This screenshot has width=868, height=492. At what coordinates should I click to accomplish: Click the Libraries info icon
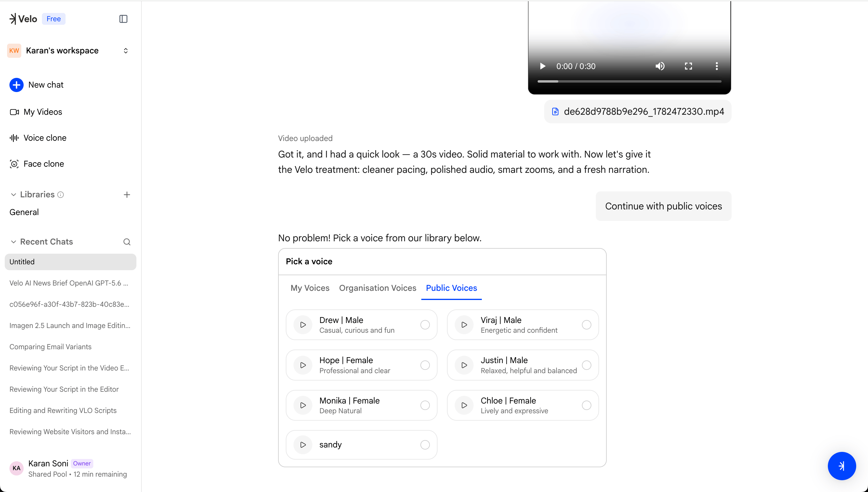(x=61, y=195)
